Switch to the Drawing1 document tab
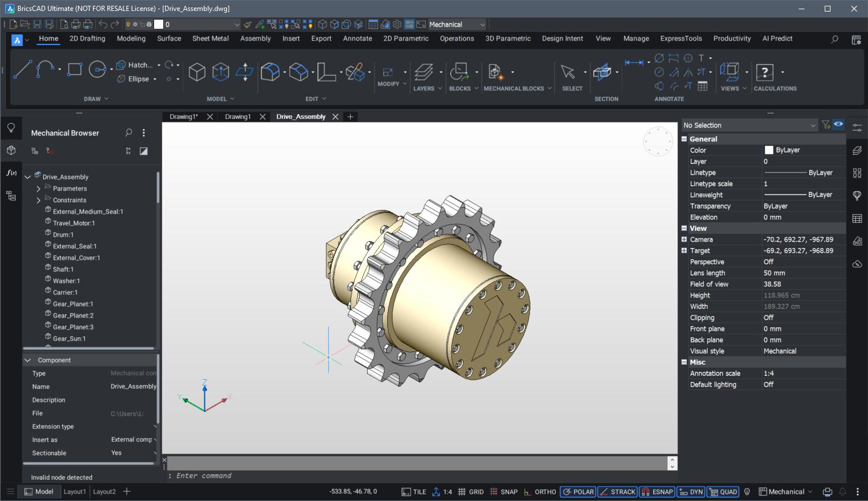Image resolution: width=868 pixels, height=501 pixels. 237,117
